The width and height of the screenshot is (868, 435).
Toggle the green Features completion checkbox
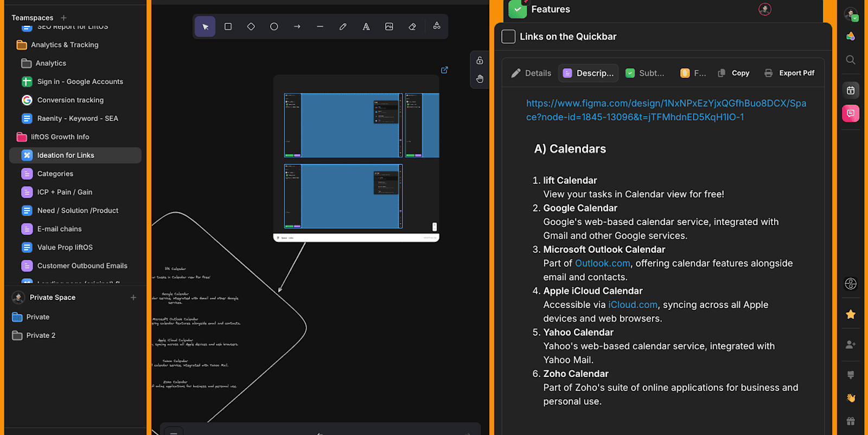coord(518,9)
